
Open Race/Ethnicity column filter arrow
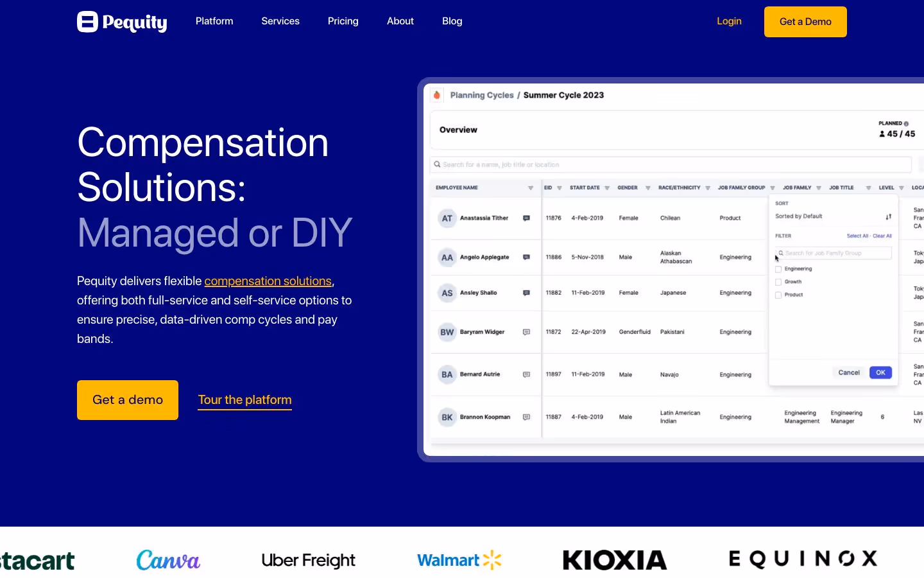(708, 188)
